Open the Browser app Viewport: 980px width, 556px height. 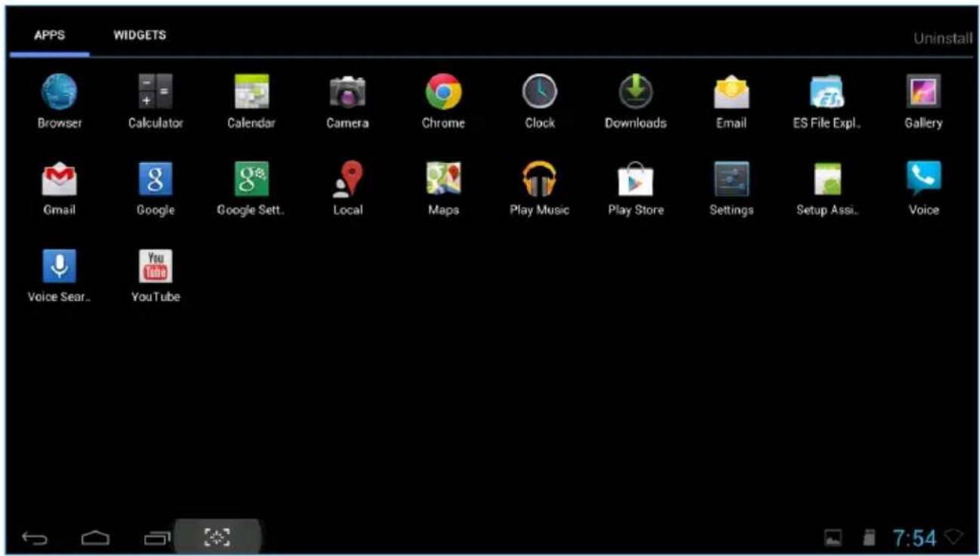tap(60, 102)
